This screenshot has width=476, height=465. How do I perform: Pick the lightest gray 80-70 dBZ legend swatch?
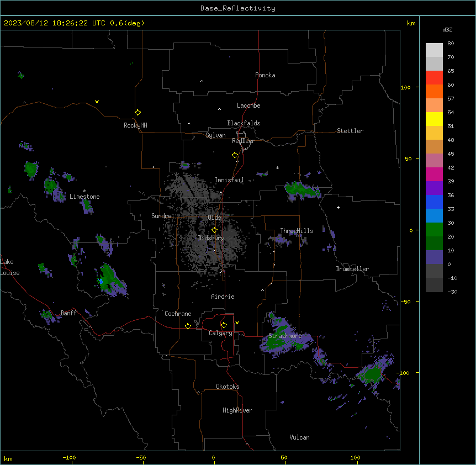(x=434, y=50)
